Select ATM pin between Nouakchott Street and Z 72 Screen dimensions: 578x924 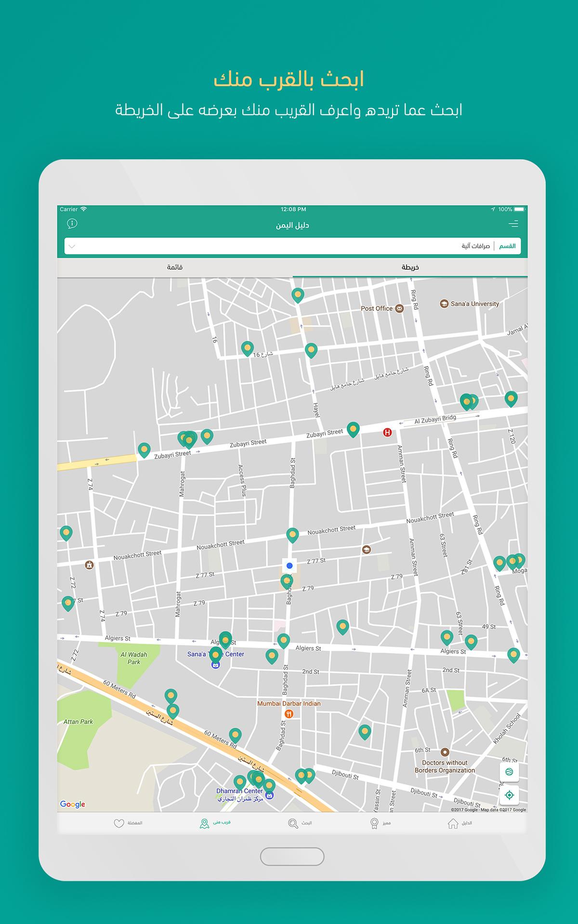[x=66, y=534]
